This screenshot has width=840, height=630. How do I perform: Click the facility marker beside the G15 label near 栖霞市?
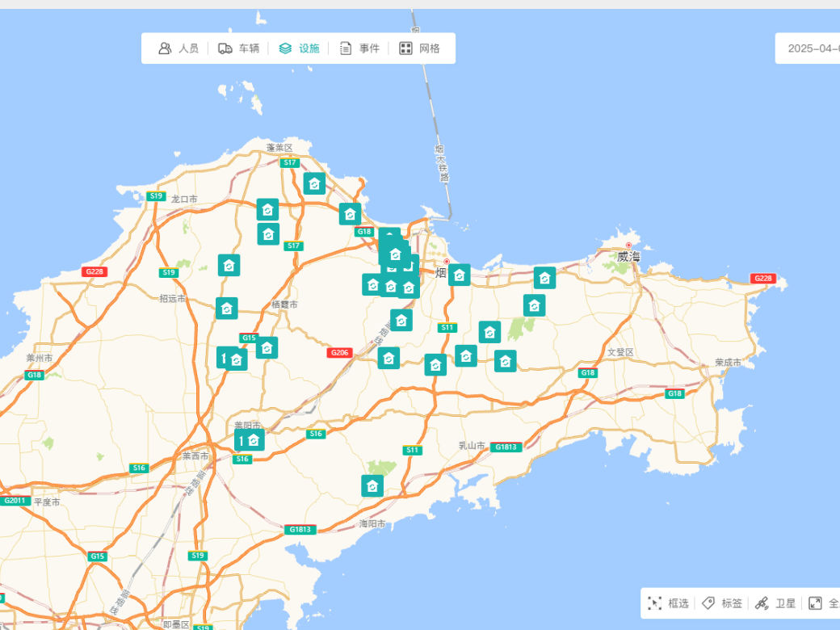coord(267,347)
